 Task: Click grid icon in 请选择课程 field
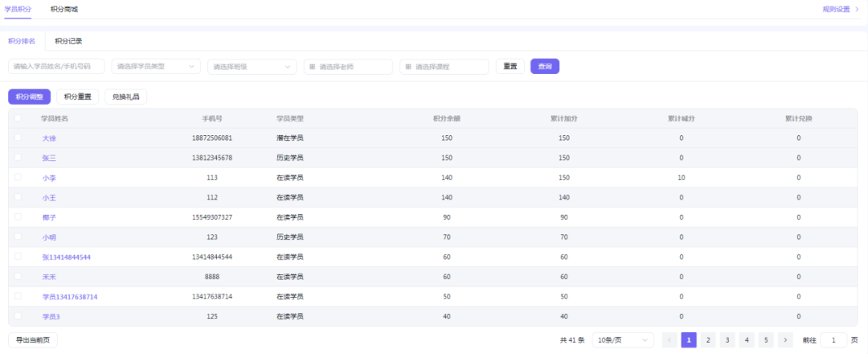pyautogui.click(x=408, y=67)
